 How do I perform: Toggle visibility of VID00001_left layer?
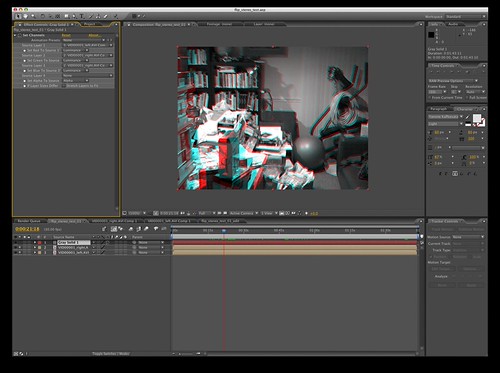pyautogui.click(x=15, y=253)
